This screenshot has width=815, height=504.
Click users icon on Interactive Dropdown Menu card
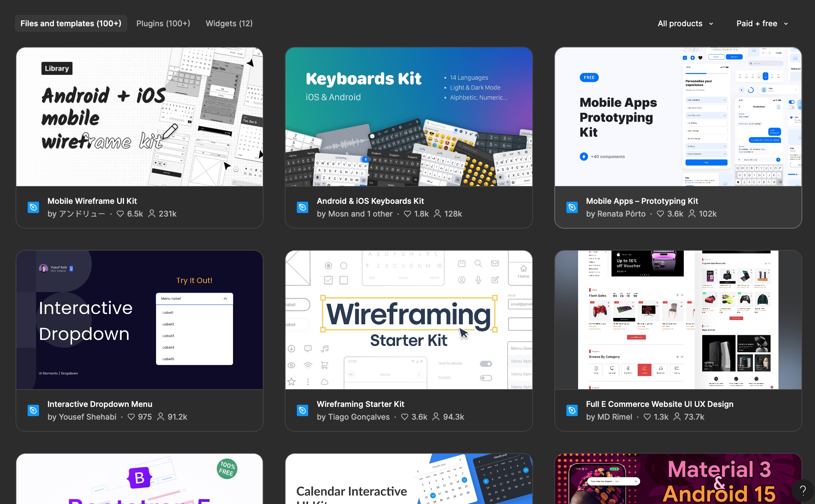(x=161, y=417)
